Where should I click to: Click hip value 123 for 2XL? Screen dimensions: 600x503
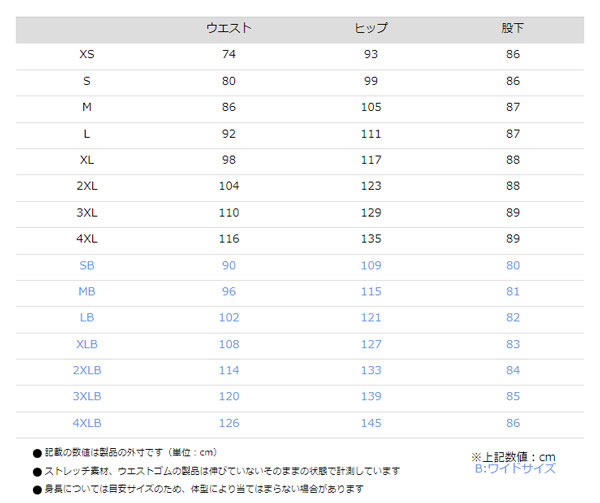[x=371, y=186]
